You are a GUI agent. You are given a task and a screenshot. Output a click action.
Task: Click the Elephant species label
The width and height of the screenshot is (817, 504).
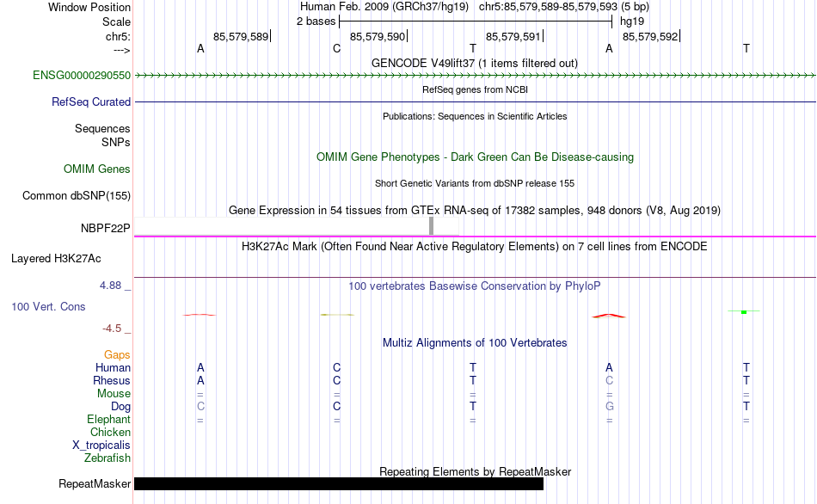109,419
